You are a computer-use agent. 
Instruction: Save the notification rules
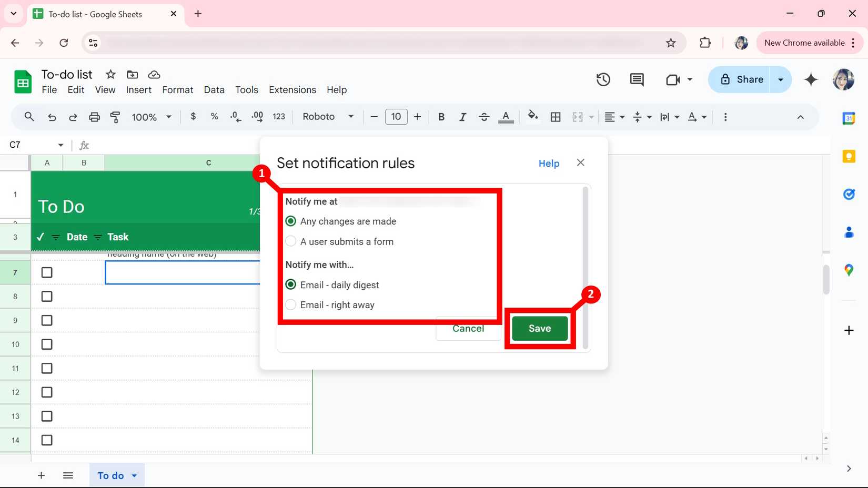[539, 328]
